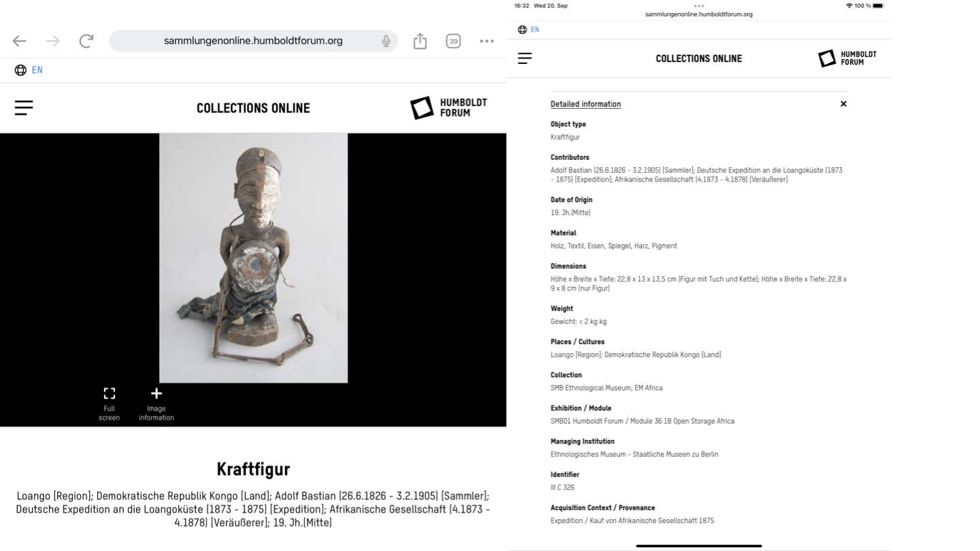Viewport: 980px width, 551px height.
Task: Open the hamburger menu on right page
Action: pyautogui.click(x=525, y=59)
